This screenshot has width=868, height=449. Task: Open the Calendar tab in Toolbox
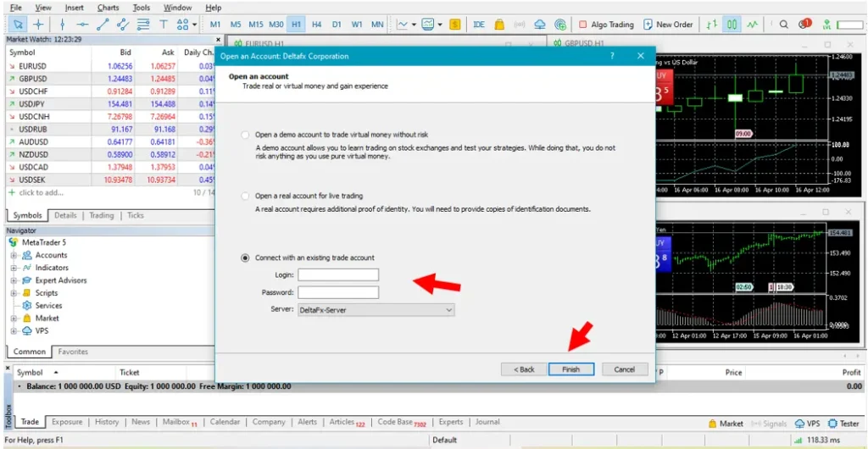coord(225,422)
